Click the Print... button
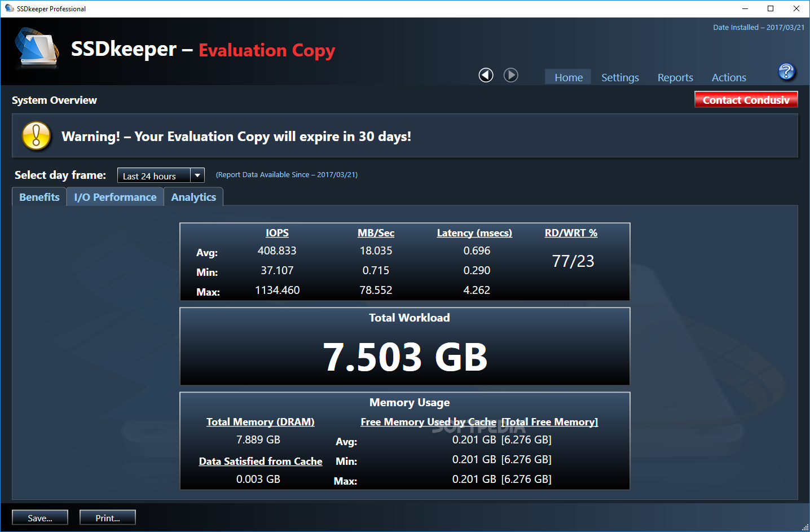 [x=108, y=518]
